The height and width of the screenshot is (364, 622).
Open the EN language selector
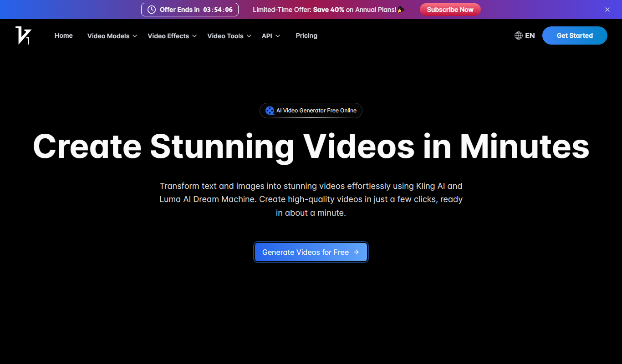tap(525, 35)
